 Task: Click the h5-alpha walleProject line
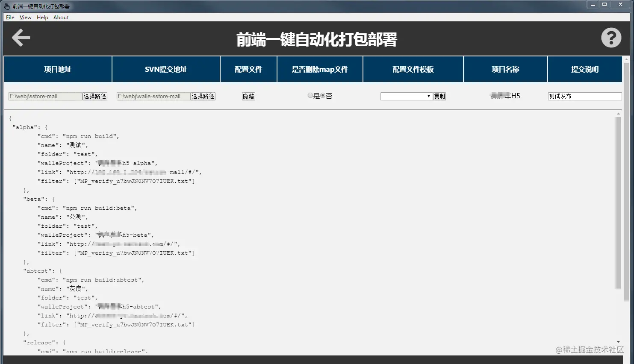(97, 163)
